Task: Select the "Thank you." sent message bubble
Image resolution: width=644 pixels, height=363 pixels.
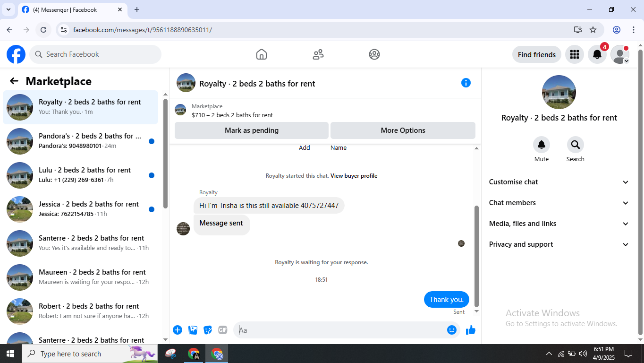Action: tap(447, 300)
